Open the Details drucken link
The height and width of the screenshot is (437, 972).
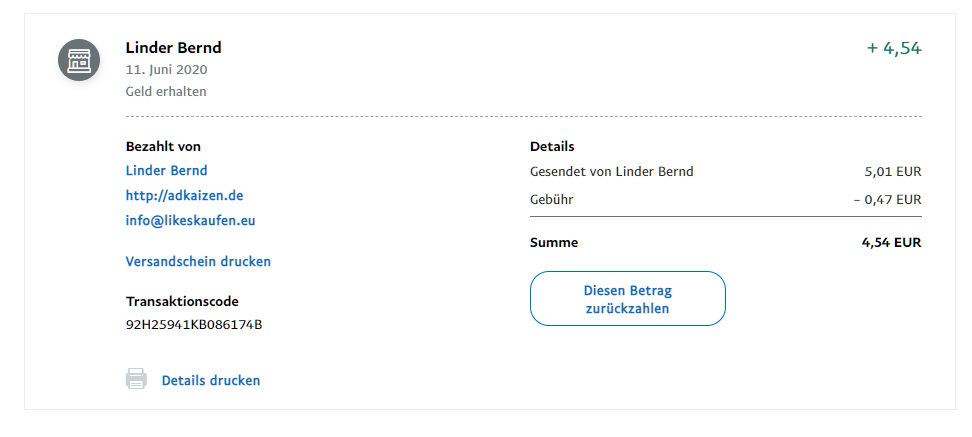point(210,380)
